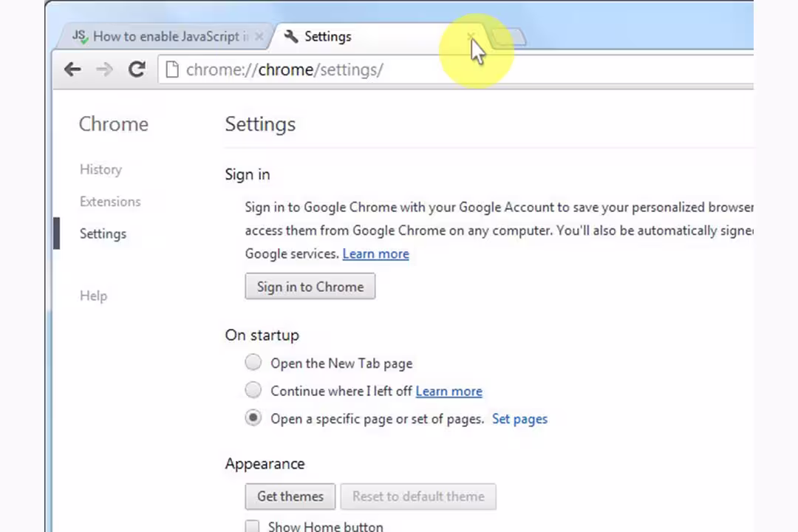Click the Get themes button
This screenshot has width=798, height=532.
coord(290,497)
